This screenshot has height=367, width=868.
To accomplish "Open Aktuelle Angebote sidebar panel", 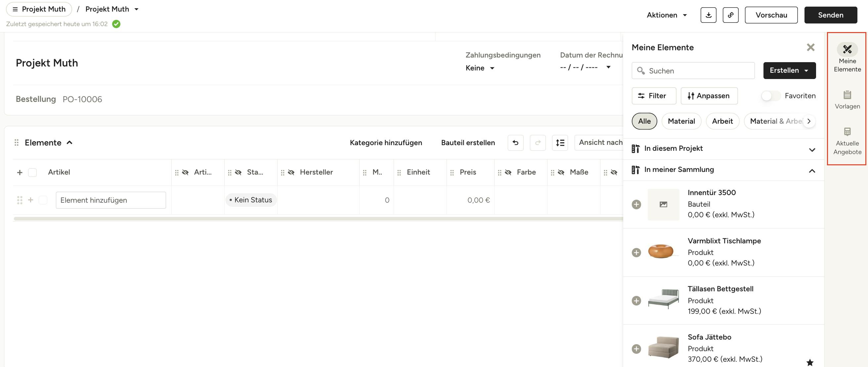I will 847,142.
